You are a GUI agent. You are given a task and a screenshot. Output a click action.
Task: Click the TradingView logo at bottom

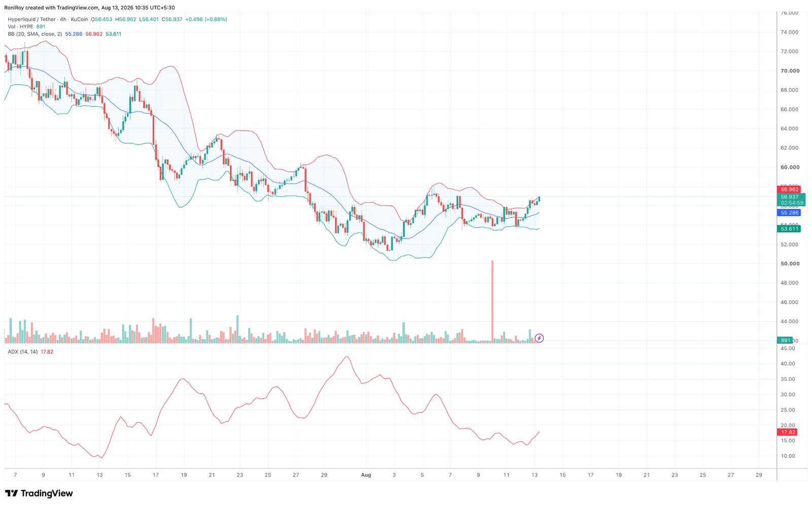point(39,493)
